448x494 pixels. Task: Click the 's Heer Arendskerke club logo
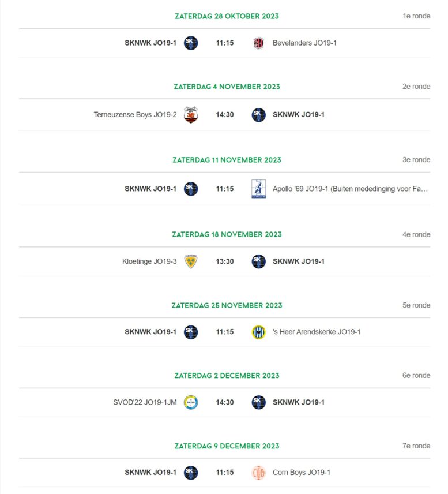pyautogui.click(x=258, y=332)
